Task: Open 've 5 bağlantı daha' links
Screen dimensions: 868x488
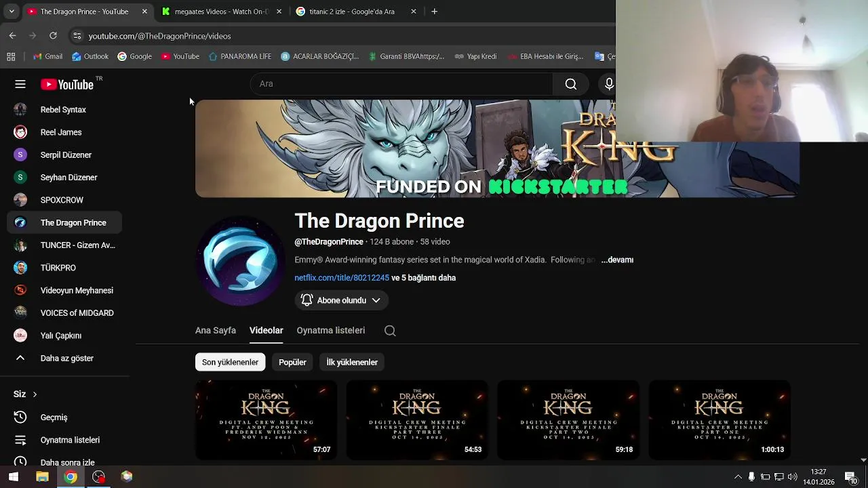Action: pyautogui.click(x=424, y=278)
